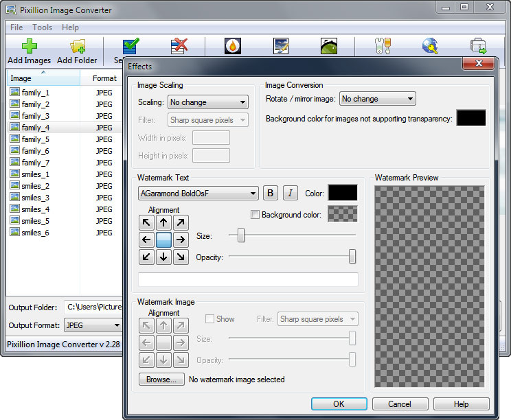Align watermark text to bottom-right arrow

pos(181,257)
